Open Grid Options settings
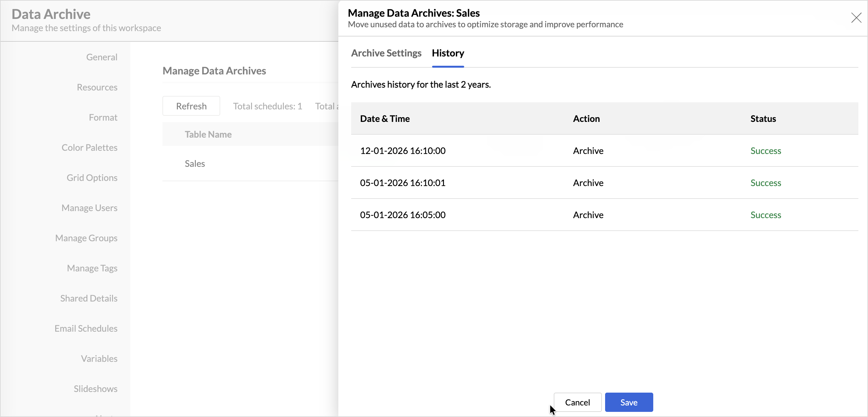 coord(92,177)
